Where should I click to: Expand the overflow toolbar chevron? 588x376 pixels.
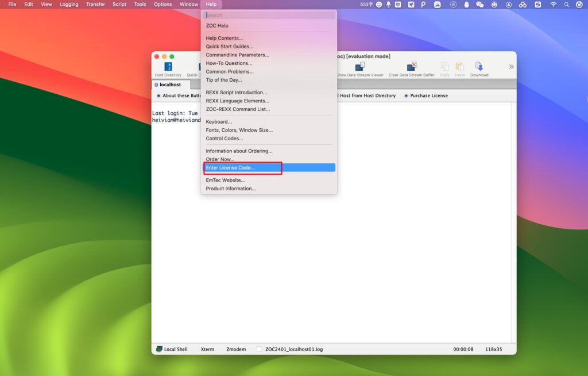(x=511, y=66)
